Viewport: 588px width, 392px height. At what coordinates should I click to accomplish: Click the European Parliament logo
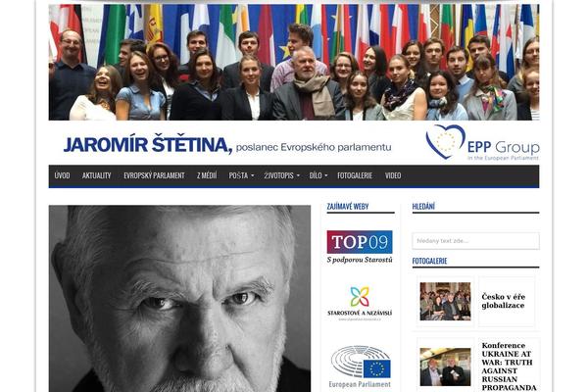360,367
